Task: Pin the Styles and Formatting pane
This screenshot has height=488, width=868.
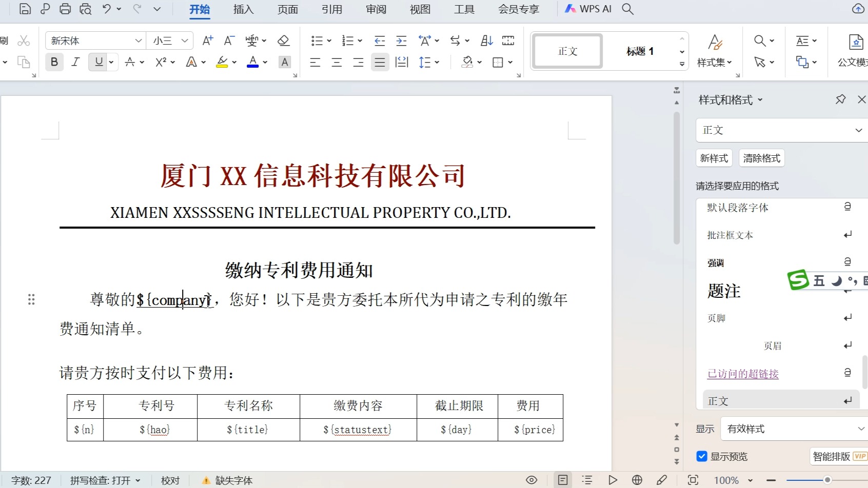Action: [x=840, y=99]
